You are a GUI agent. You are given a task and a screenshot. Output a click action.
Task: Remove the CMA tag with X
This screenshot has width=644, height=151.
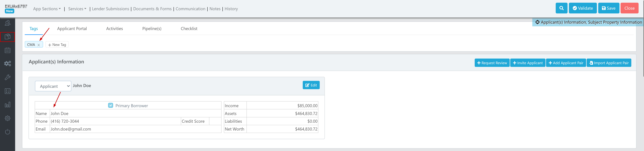(x=39, y=45)
